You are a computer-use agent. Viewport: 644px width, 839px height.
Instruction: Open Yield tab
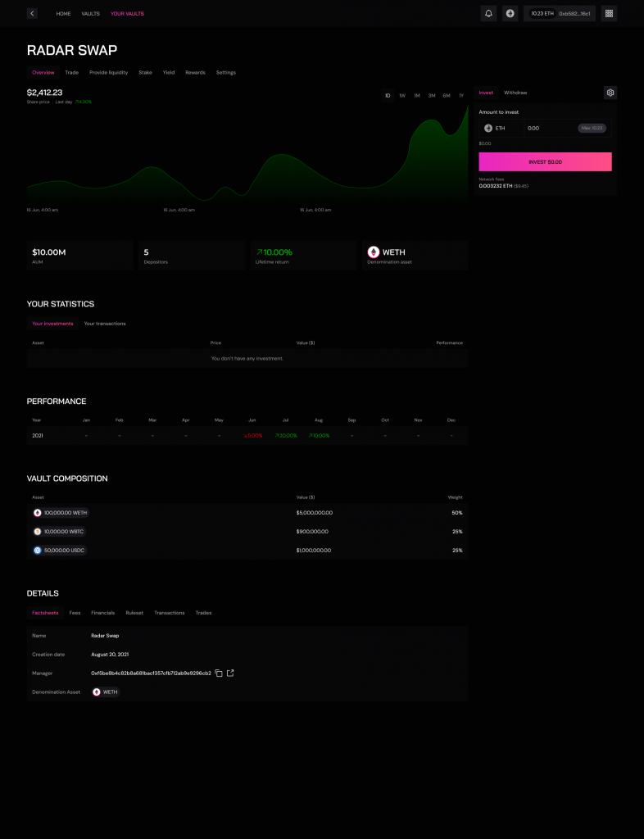coord(169,73)
